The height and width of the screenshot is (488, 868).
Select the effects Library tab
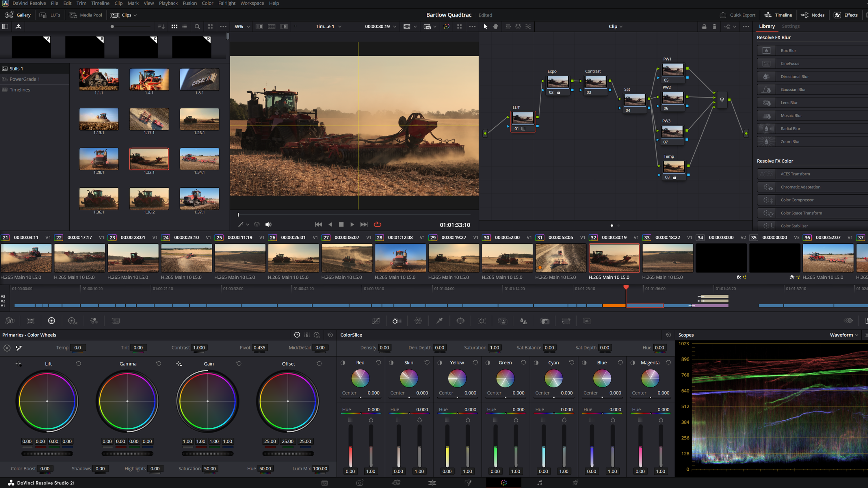click(767, 26)
